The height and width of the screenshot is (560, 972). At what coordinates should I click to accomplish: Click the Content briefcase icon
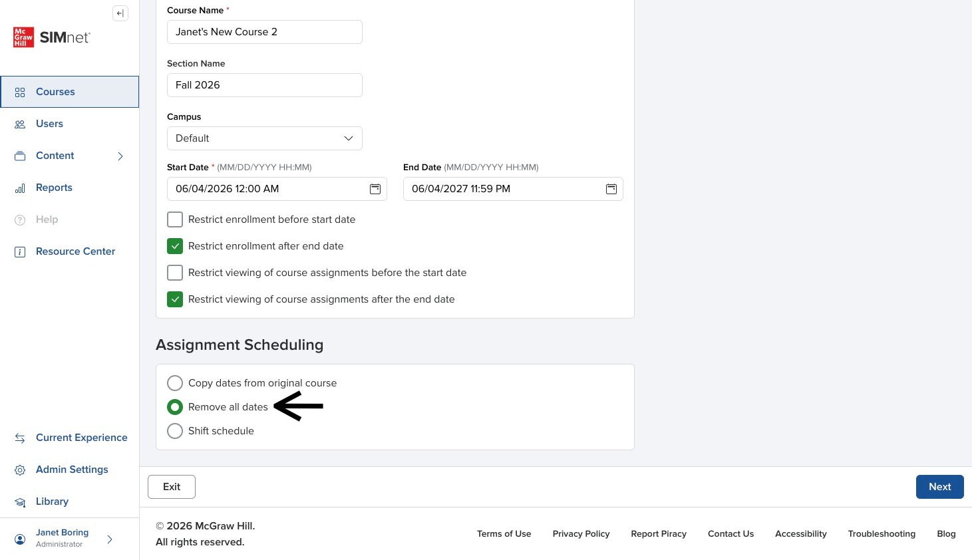[x=20, y=156]
